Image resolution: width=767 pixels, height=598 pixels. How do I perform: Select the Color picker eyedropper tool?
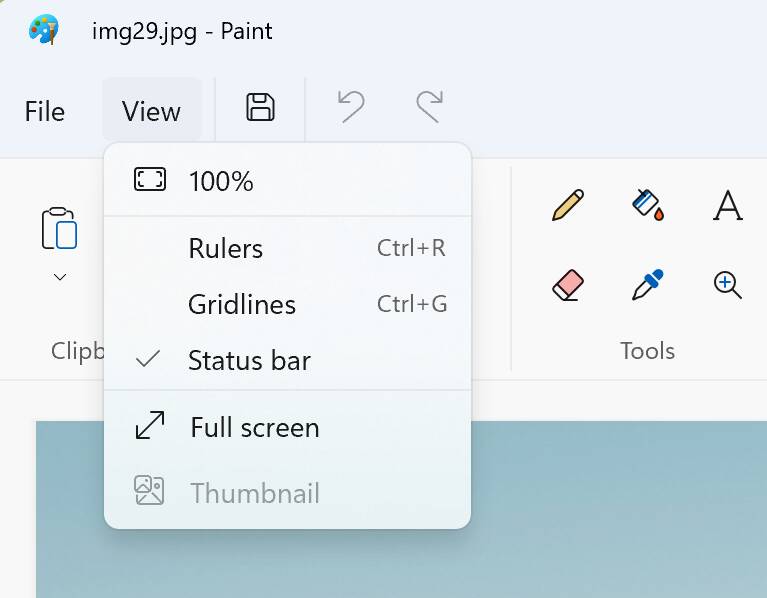tap(648, 286)
